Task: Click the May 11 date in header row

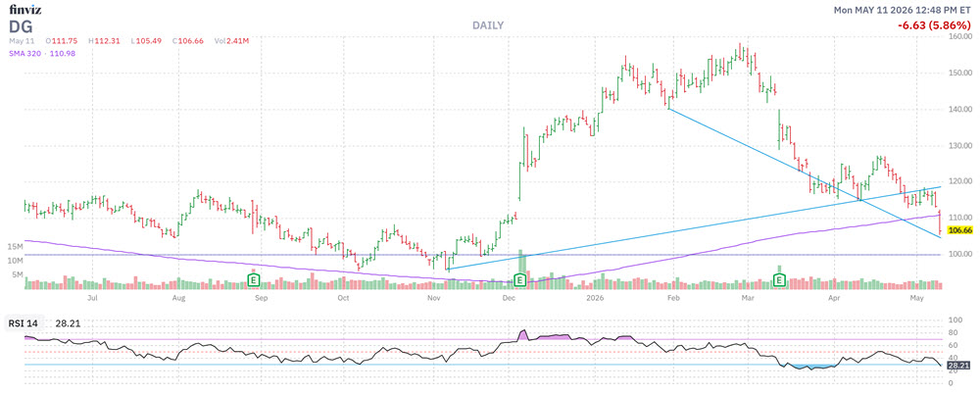Action: 21,41
